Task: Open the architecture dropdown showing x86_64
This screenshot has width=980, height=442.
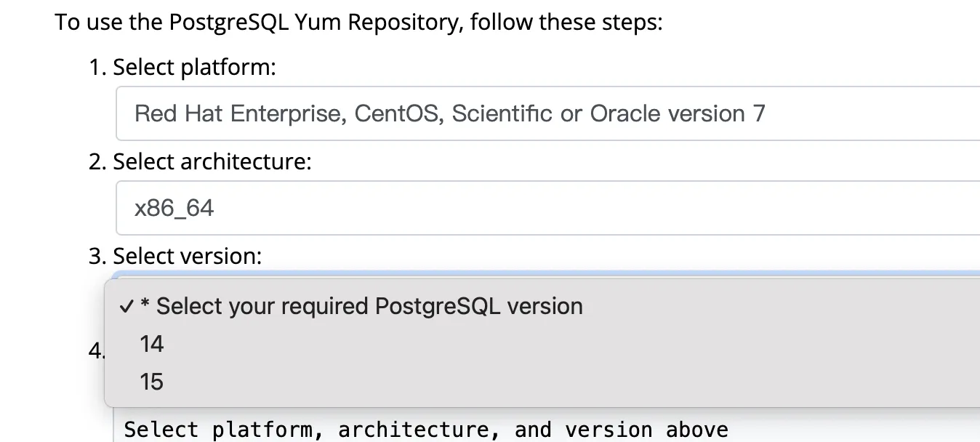Action: 548,208
